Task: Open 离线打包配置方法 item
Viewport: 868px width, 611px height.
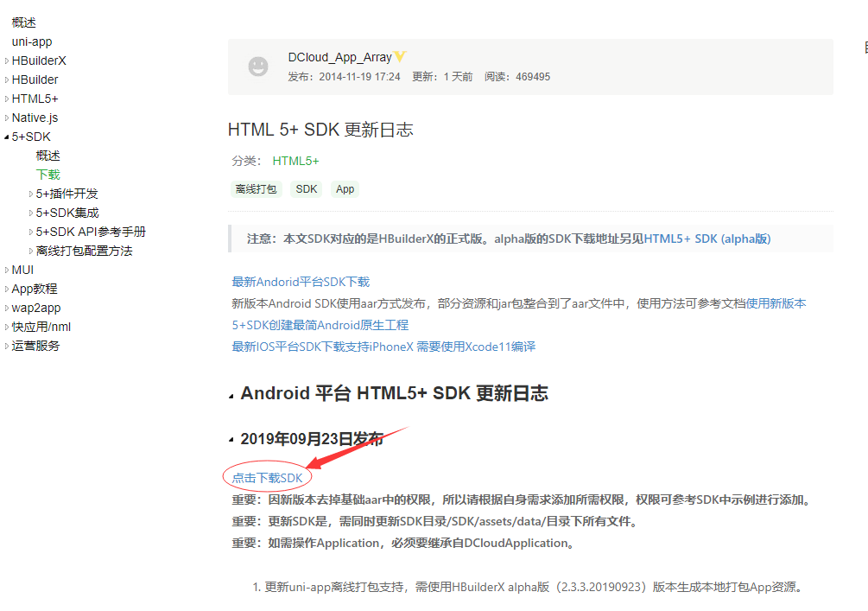Action: (84, 251)
